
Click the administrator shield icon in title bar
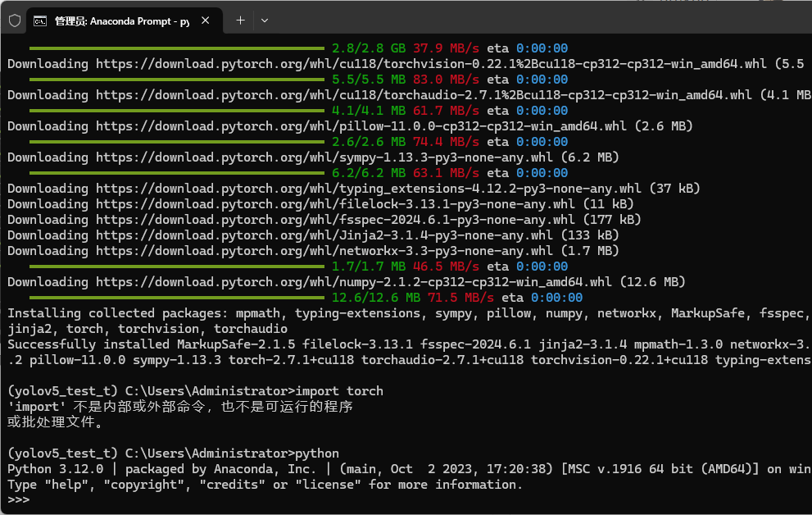pyautogui.click(x=15, y=21)
